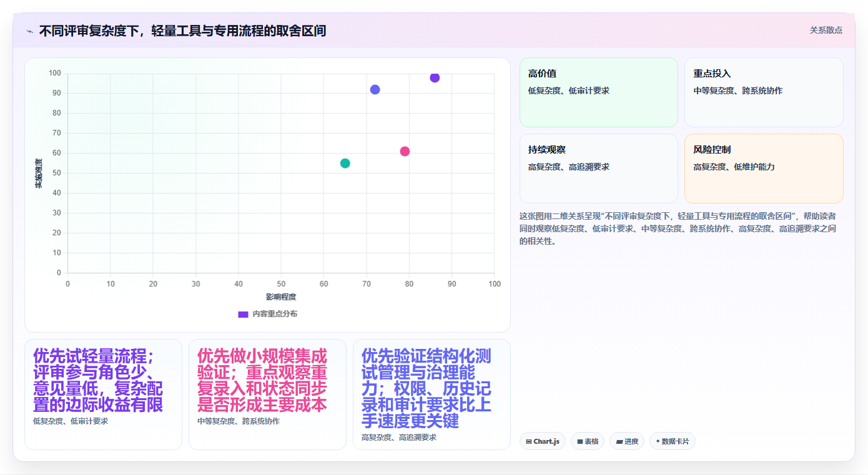The width and height of the screenshot is (868, 475).
Task: Open the 风险控制 card
Action: [764, 169]
